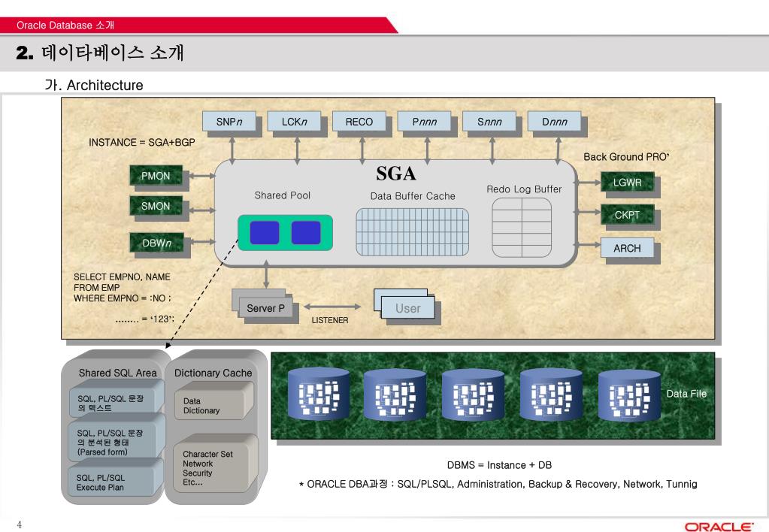Click the third data file cylinder
Viewport: 769px width, 532px height.
point(473,394)
